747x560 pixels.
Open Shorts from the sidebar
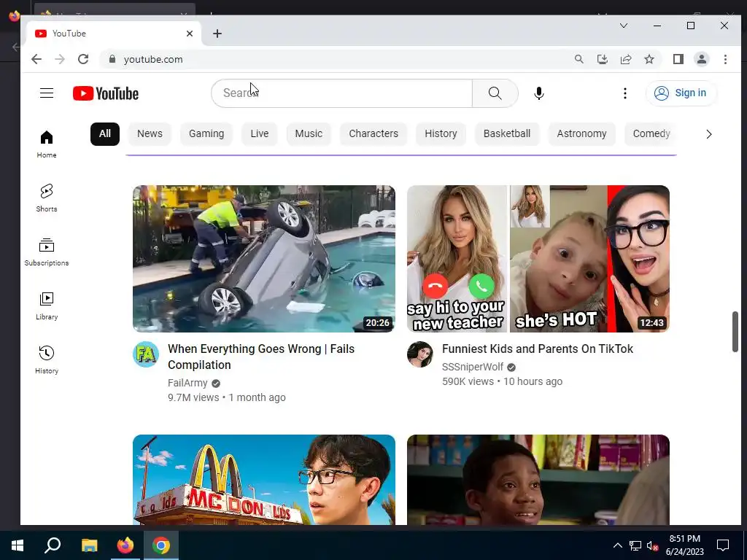pos(47,198)
